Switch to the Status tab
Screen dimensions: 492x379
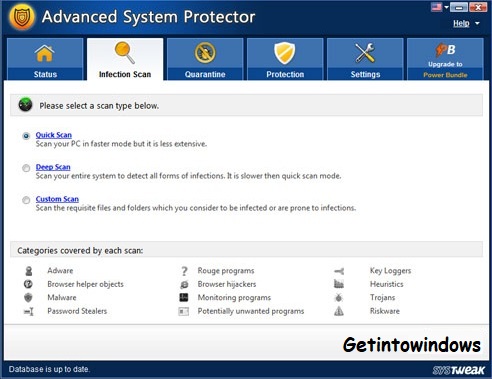coord(45,59)
